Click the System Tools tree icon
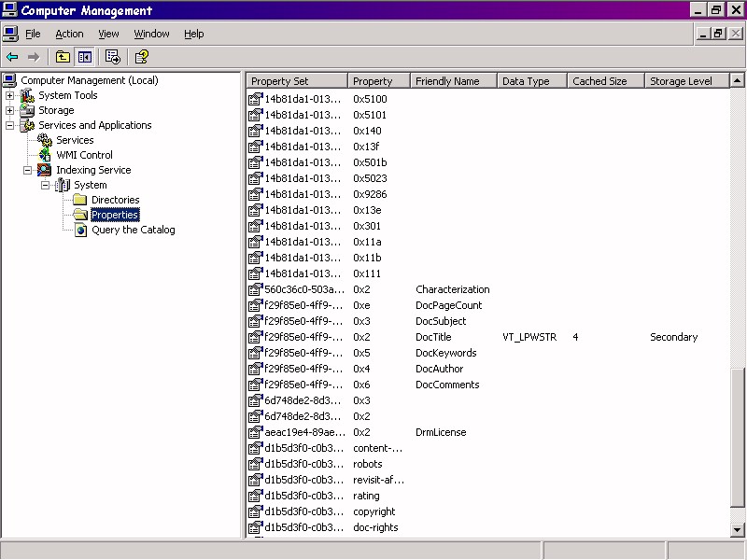Screen dimensions: 747x560 (27, 95)
